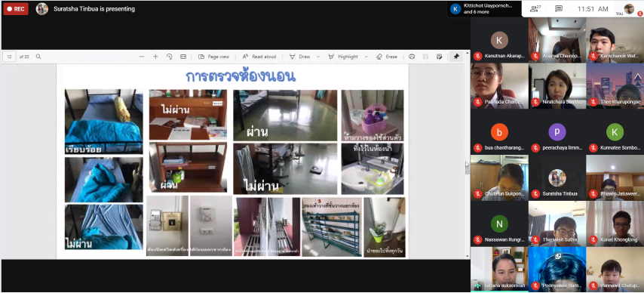644x293 pixels.
Task: Click the page number input field
Action: point(10,57)
